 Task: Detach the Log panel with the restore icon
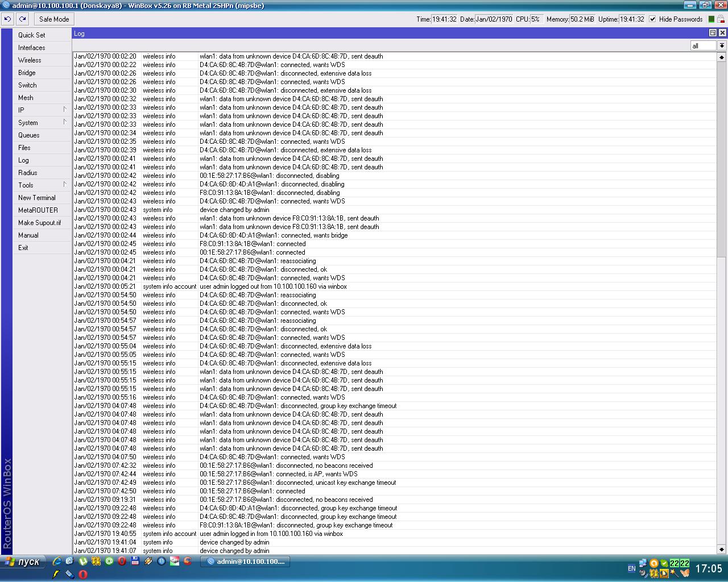tap(713, 33)
